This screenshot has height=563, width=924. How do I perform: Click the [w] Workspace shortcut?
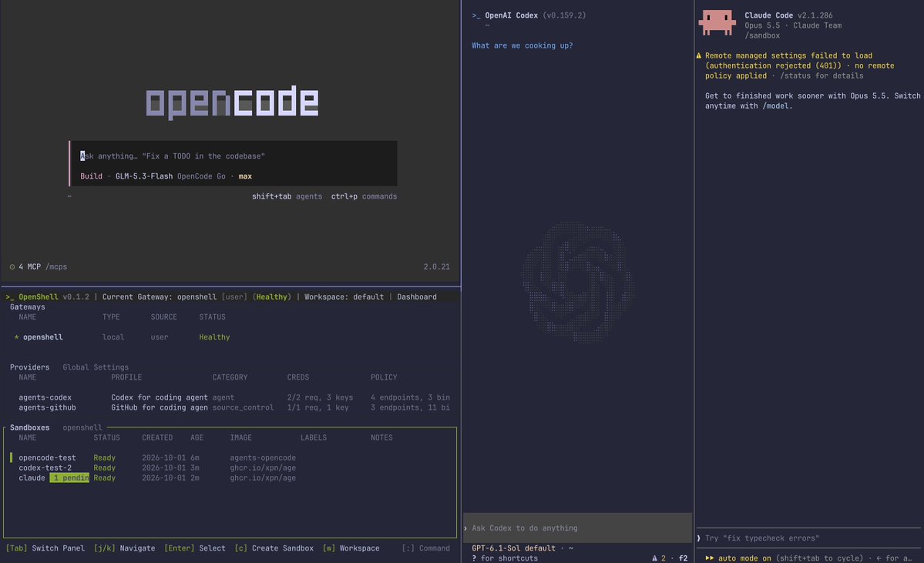point(351,548)
